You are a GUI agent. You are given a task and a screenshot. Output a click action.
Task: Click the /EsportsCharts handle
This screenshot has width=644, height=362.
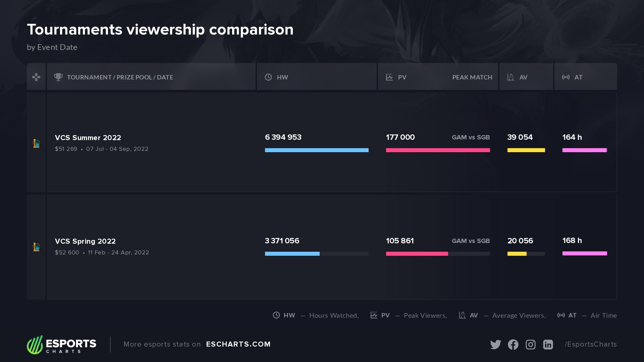point(590,344)
